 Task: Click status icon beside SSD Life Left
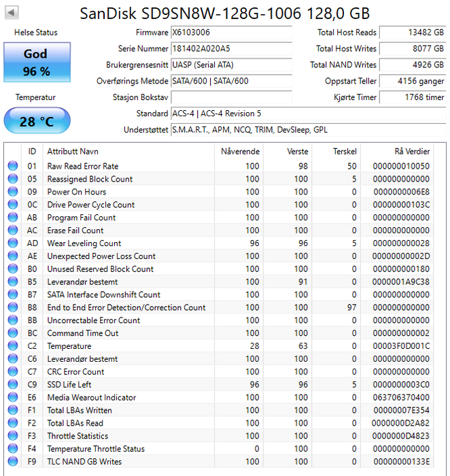(12, 385)
